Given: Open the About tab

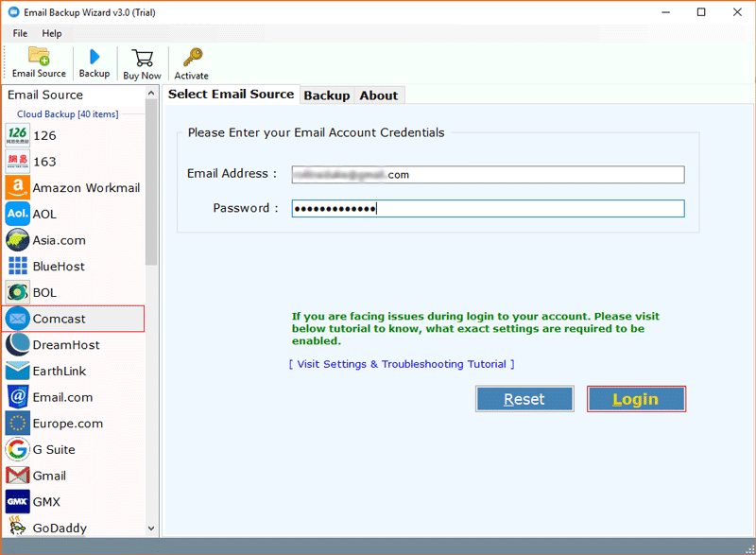Looking at the screenshot, I should [379, 95].
